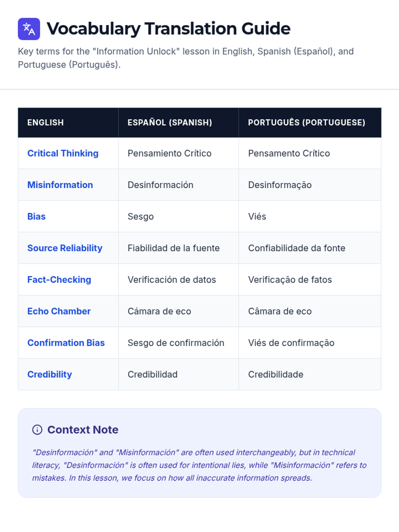Click the Português (Portuguese) column header
Viewport: 399px width, 532px height.
307,122
